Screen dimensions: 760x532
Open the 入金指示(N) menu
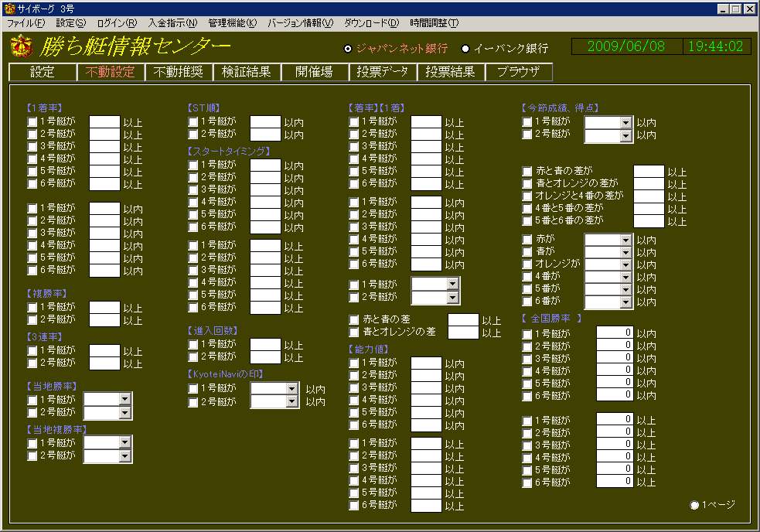172,23
